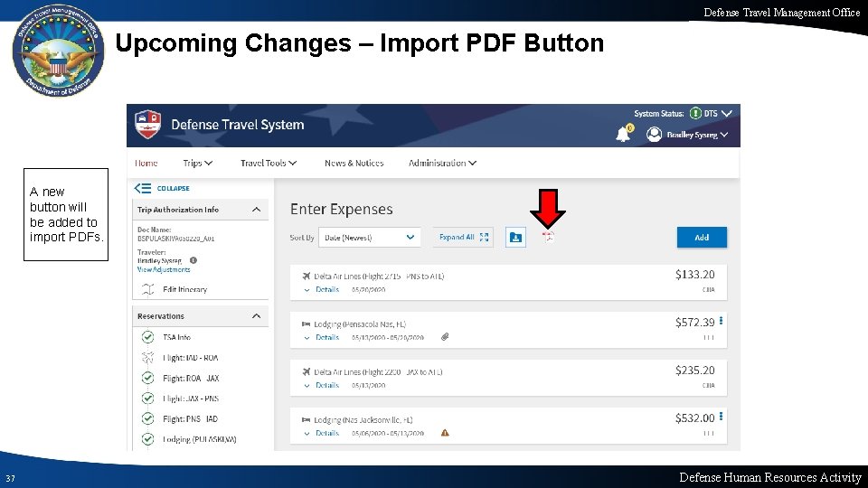Click the System Status DTS indicator icon
The width and height of the screenshot is (868, 488).
coord(695,114)
